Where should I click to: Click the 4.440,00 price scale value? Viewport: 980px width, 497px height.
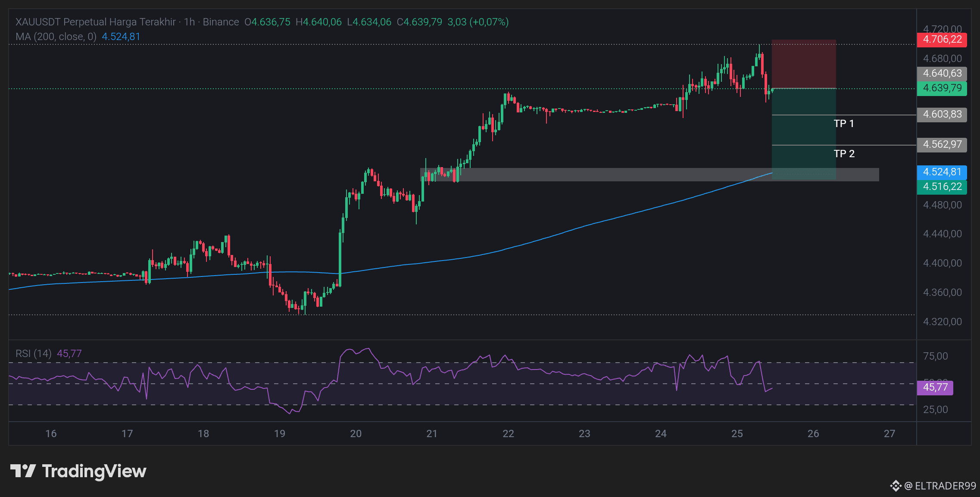click(942, 234)
